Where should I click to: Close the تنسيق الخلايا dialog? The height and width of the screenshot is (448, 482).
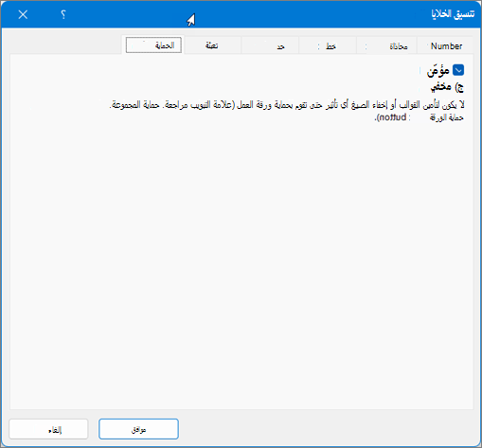pos(23,14)
